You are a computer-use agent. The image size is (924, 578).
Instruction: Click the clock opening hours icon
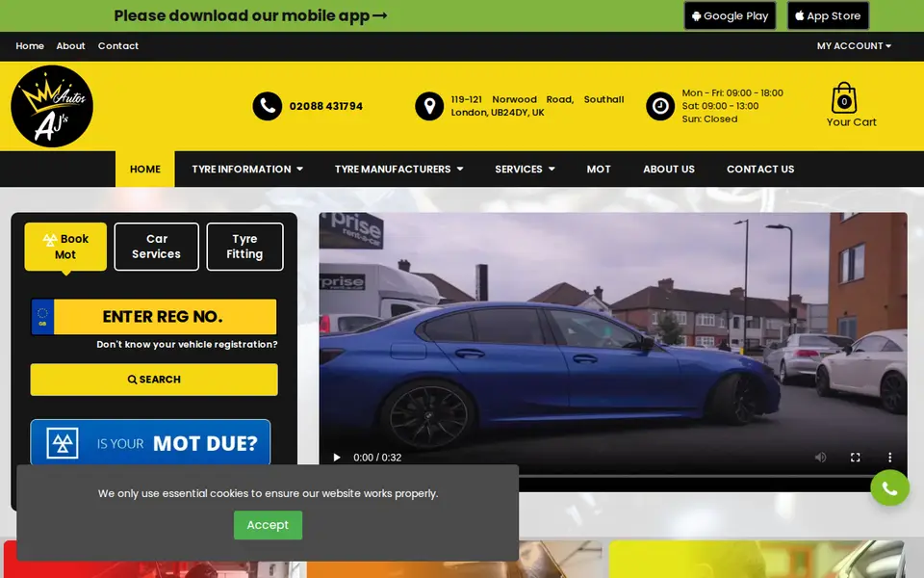660,106
